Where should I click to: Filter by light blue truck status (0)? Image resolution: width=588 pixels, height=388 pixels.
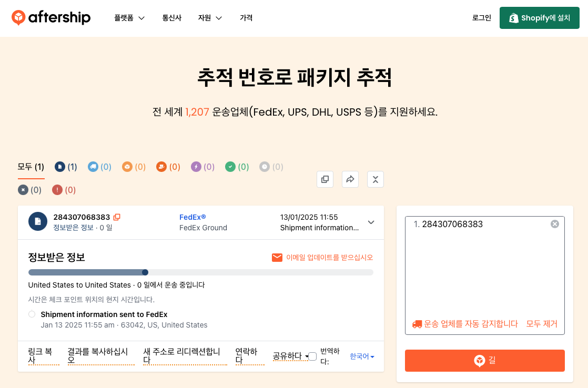click(99, 167)
